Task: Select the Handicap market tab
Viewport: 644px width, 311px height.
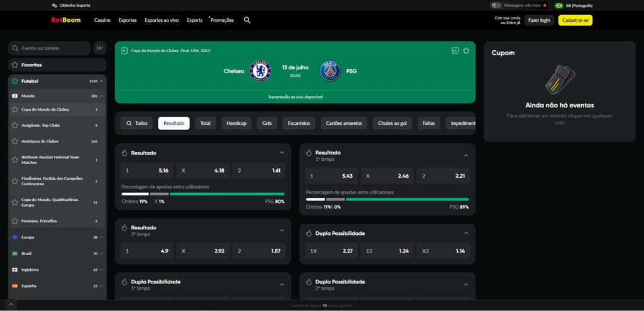Action: 236,123
